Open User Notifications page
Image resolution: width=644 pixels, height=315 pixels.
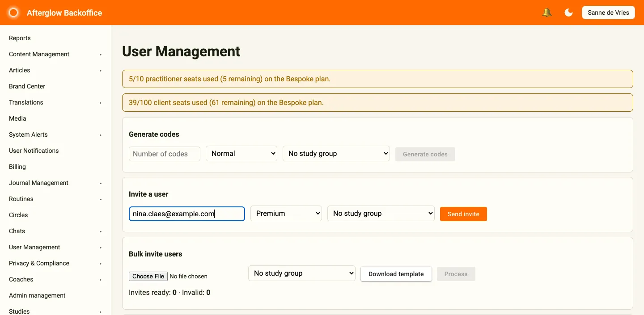pos(34,151)
